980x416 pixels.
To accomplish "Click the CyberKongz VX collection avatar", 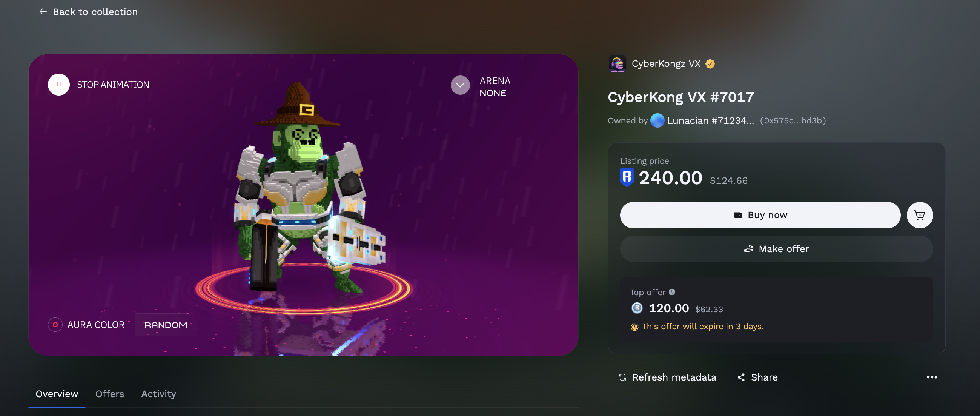I will (617, 63).
